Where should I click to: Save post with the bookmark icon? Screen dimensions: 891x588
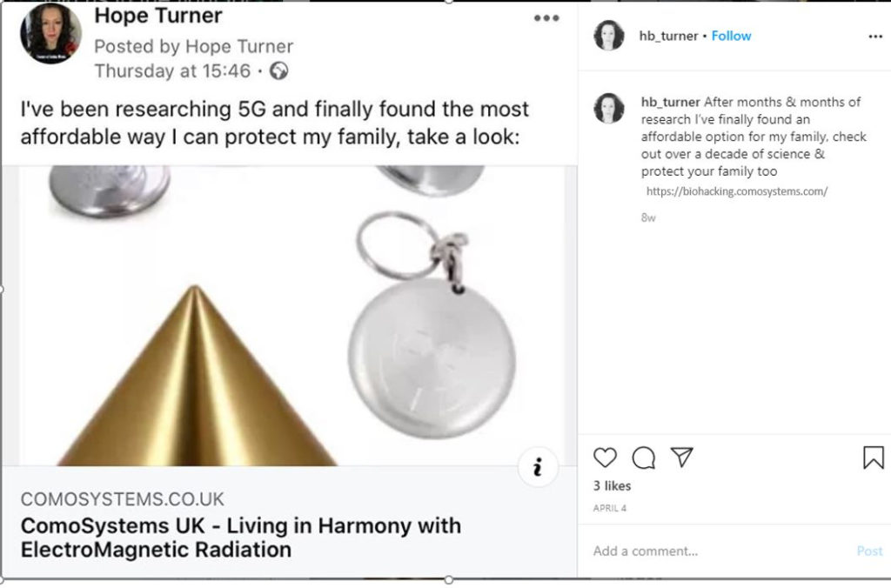[x=874, y=458]
